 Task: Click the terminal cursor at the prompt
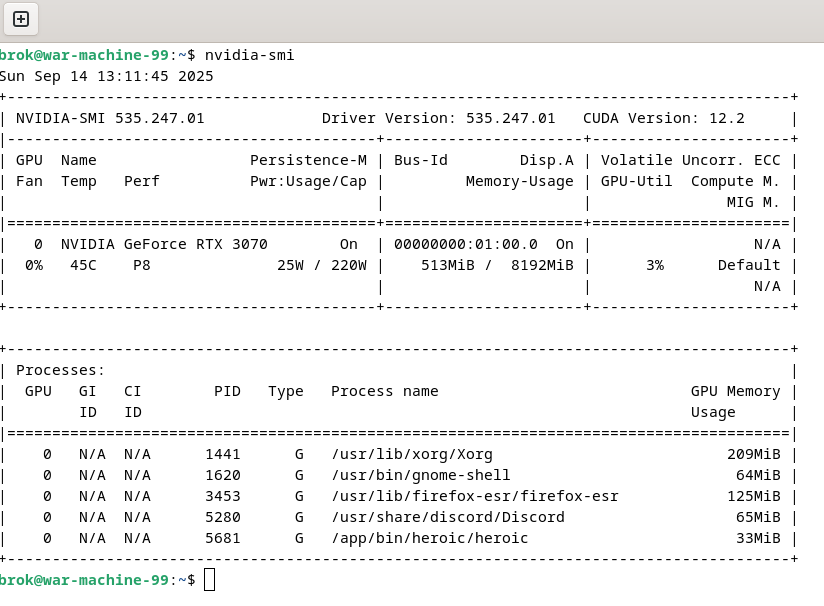[209, 579]
